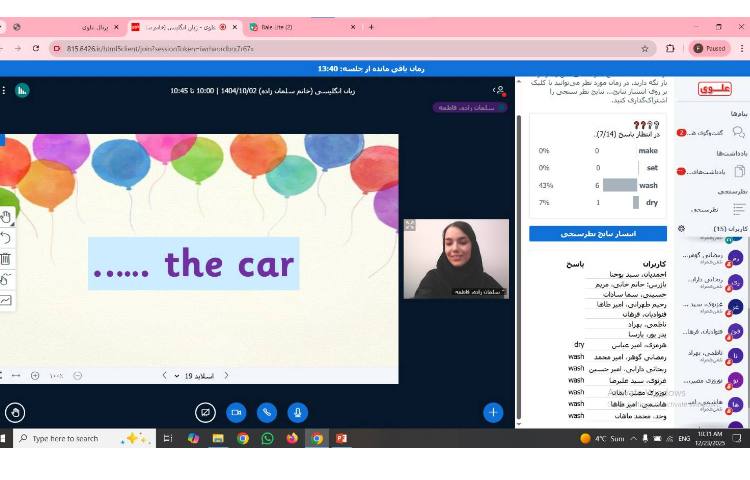The height and width of the screenshot is (480, 750).
Task: Open the Windows notification center icon
Action: tap(737, 438)
